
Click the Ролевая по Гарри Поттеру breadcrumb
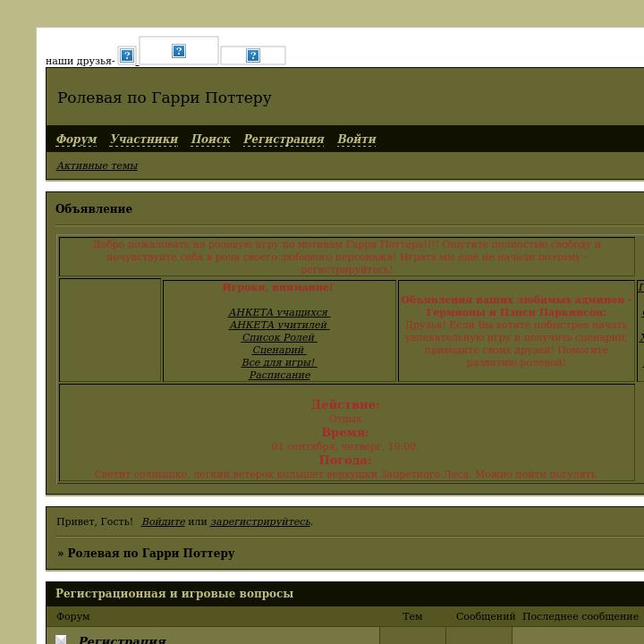point(151,553)
